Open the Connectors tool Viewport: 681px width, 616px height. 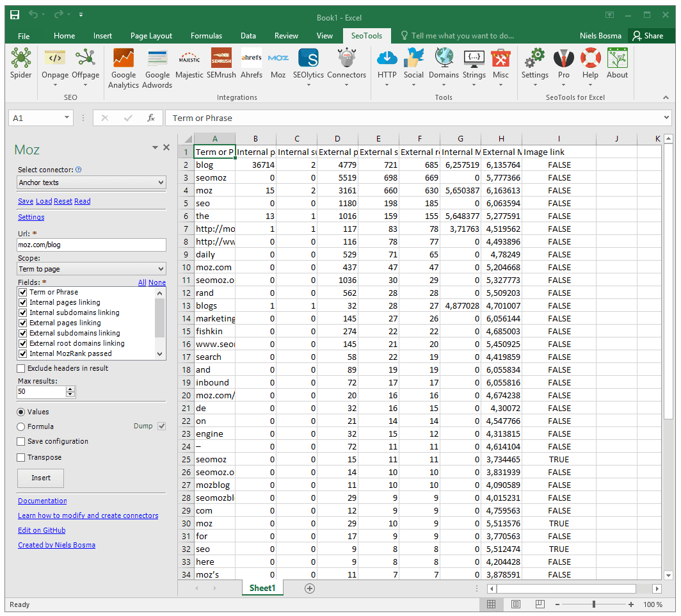click(346, 61)
